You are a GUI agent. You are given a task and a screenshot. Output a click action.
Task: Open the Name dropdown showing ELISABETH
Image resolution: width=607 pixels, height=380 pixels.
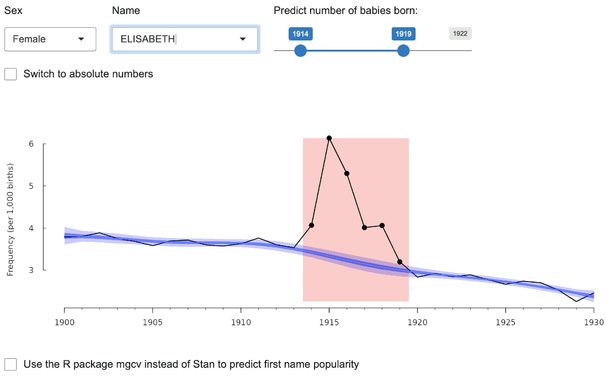tap(185, 39)
